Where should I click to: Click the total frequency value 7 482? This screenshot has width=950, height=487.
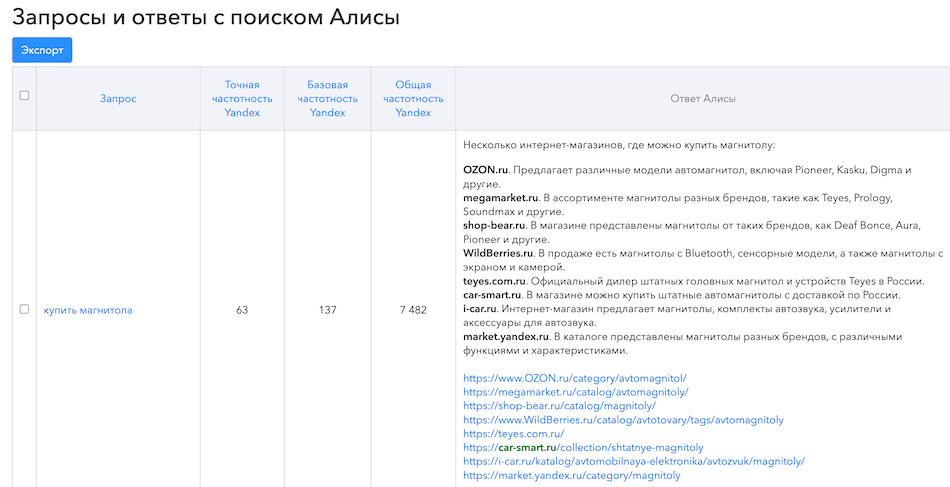pyautogui.click(x=413, y=310)
